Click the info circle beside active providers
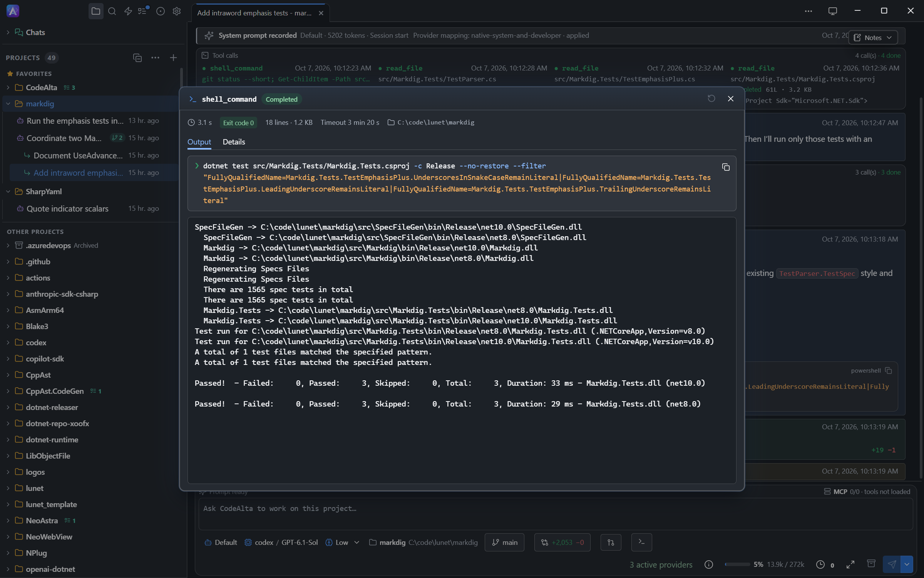The height and width of the screenshot is (578, 924). [709, 565]
